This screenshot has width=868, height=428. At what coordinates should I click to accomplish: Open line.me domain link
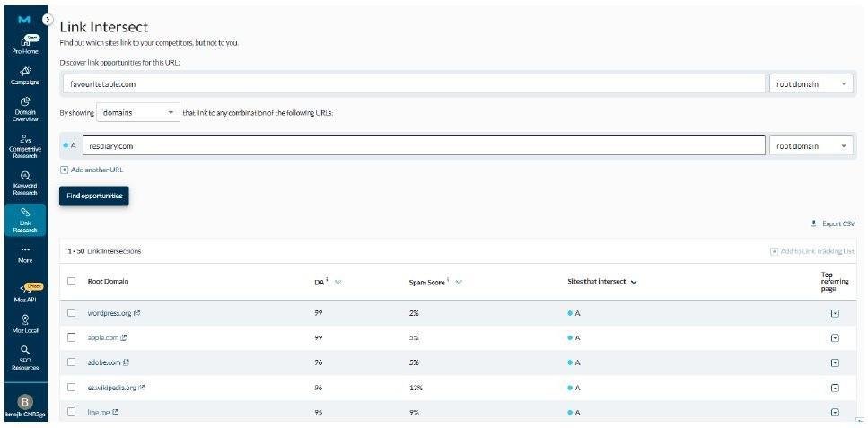pyautogui.click(x=99, y=412)
